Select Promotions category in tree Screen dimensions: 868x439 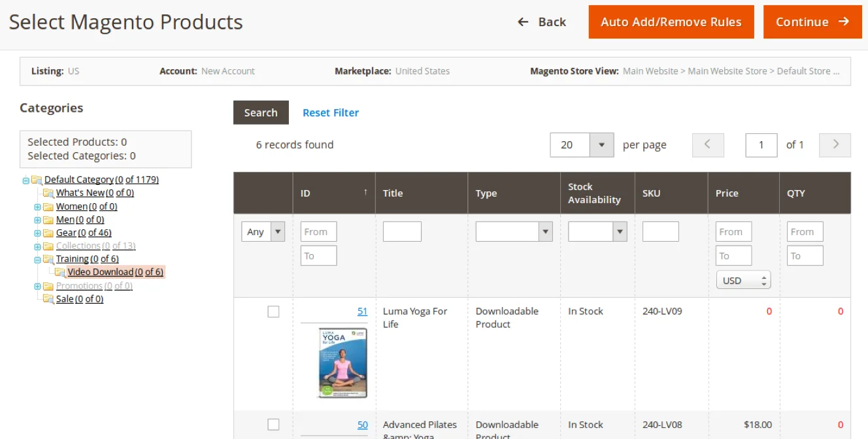pos(94,285)
